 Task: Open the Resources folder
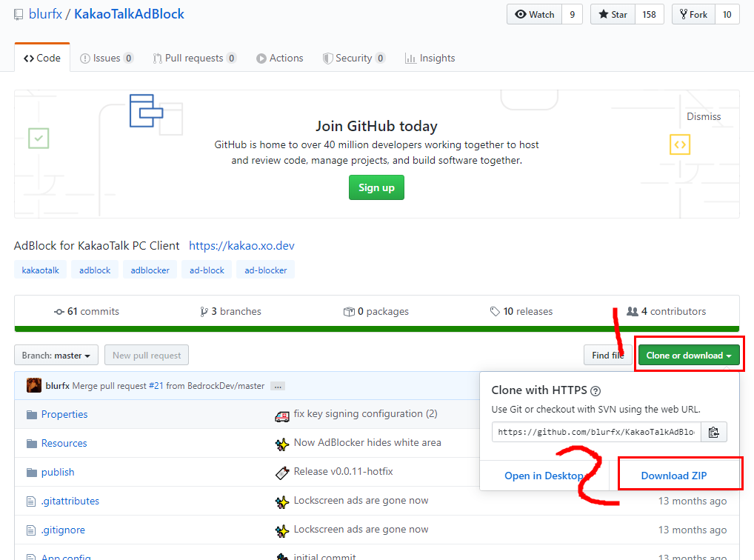point(64,443)
